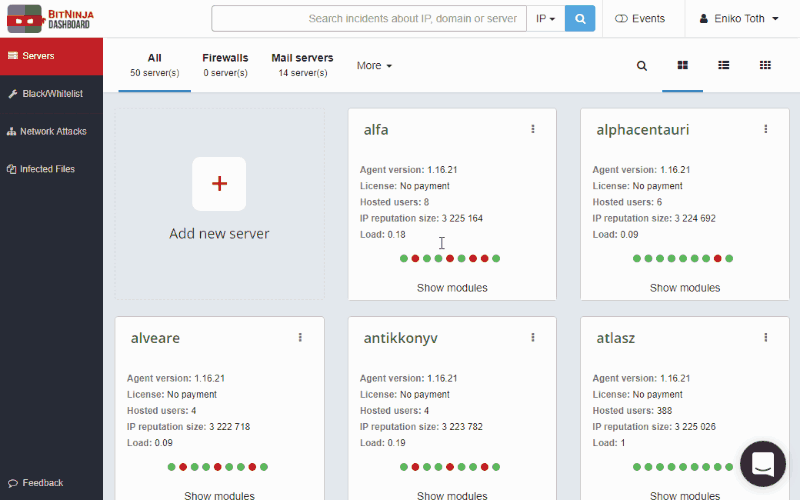Show modules for the alfa server
This screenshot has height=500, width=800.
coord(452,288)
